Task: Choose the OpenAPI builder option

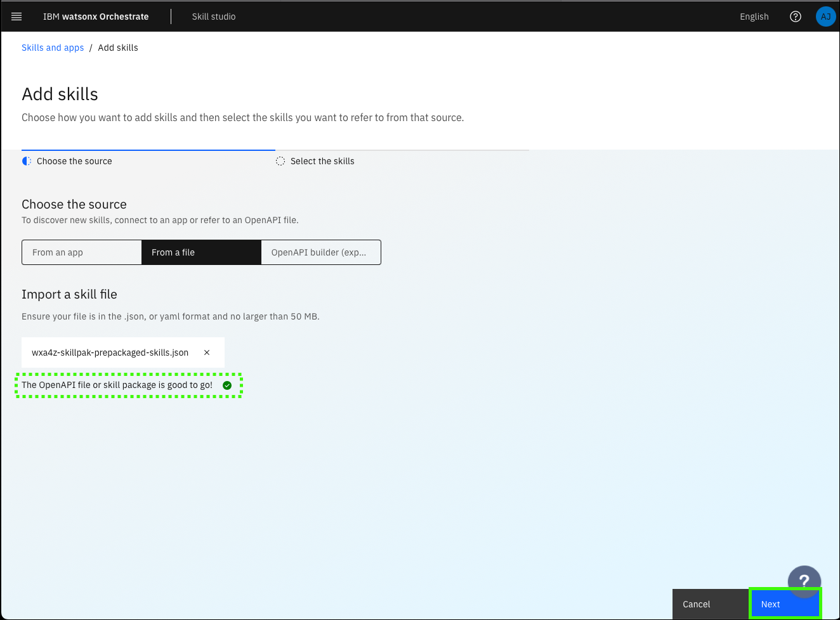Action: 320,252
